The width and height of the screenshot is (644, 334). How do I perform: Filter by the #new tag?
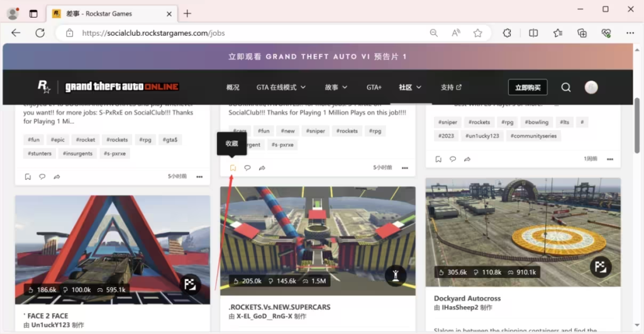(287, 131)
